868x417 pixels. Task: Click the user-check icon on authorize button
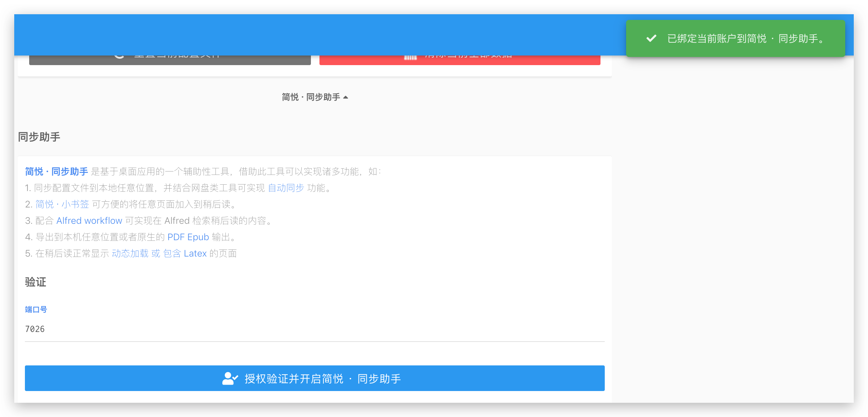[x=230, y=379]
